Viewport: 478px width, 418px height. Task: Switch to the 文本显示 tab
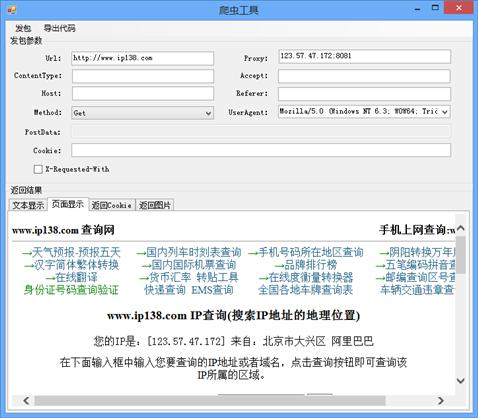point(28,205)
